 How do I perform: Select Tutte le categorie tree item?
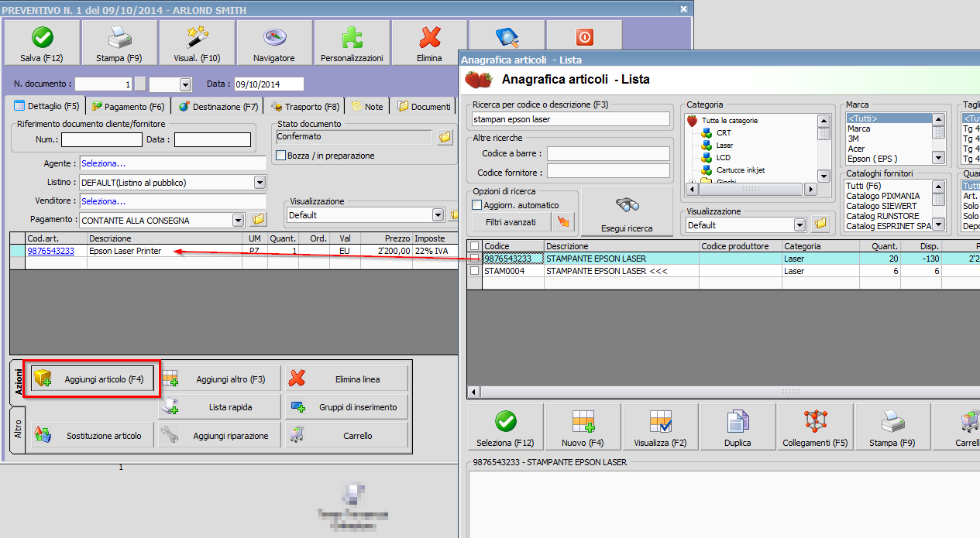tap(730, 121)
